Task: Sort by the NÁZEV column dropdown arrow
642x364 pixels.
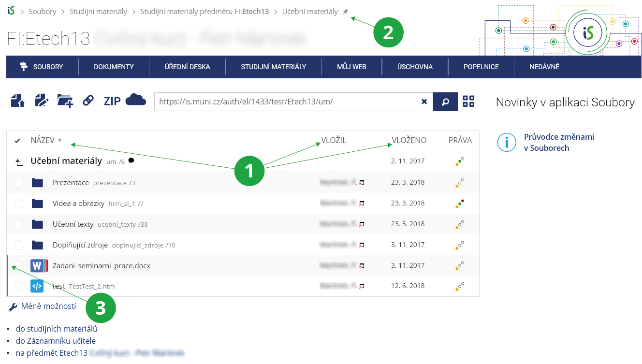Action: coord(60,141)
